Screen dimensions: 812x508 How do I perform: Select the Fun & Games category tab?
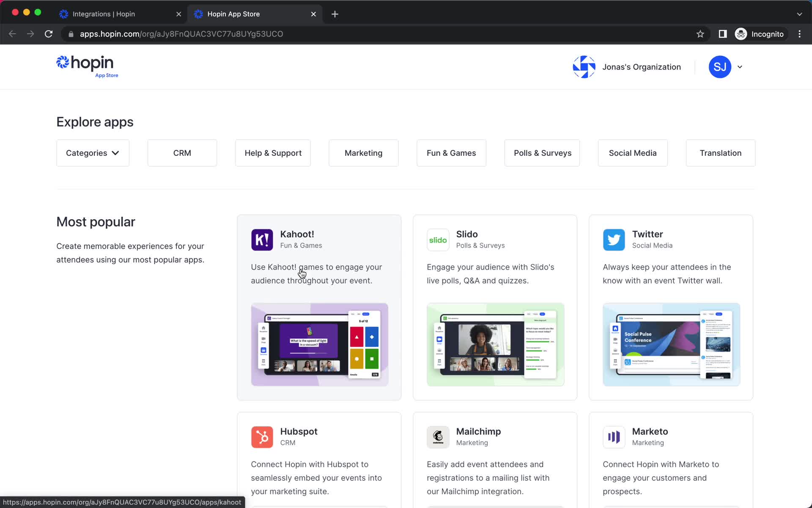(x=451, y=153)
